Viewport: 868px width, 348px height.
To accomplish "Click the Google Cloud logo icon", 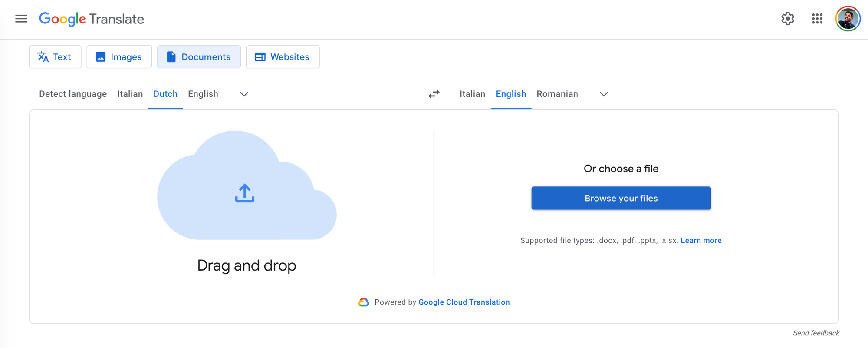I will (364, 302).
